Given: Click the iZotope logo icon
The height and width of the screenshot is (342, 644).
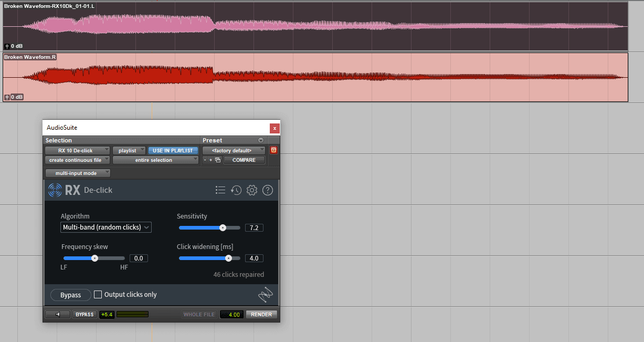Looking at the screenshot, I should tap(266, 295).
